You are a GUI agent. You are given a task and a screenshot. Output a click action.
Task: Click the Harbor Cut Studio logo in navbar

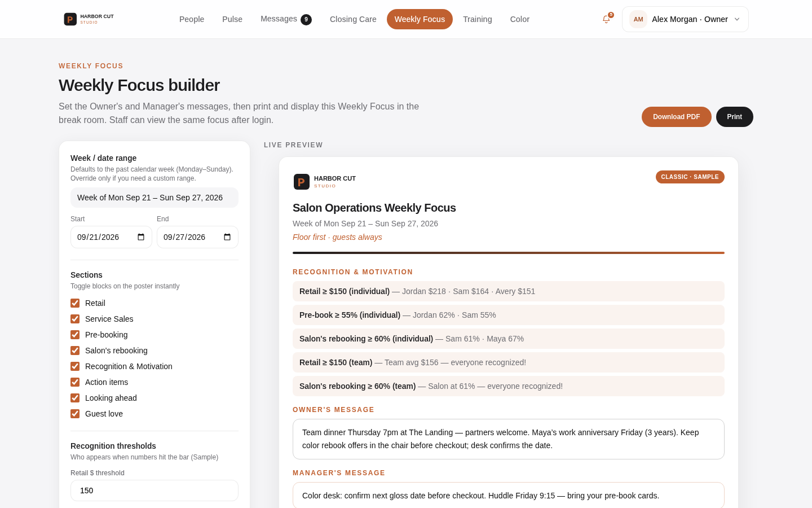89,19
